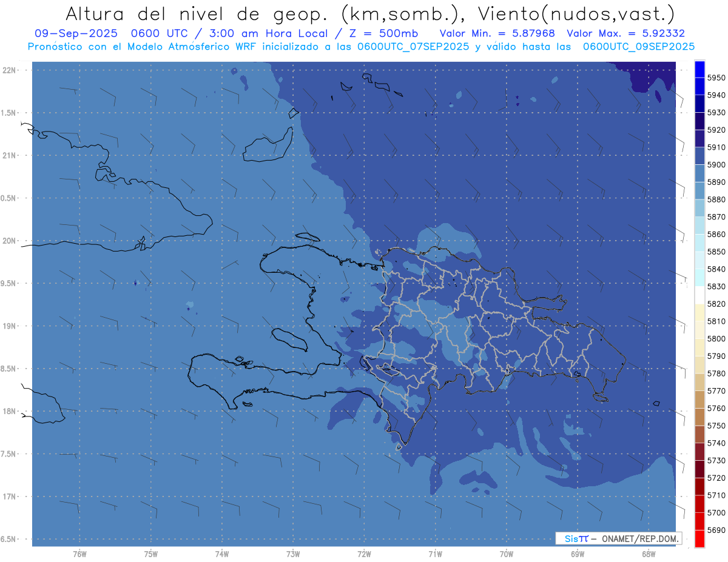Click the 'Valor Max. = 5.92332' text
Viewport: 728px width, 562px height.
[x=625, y=33]
